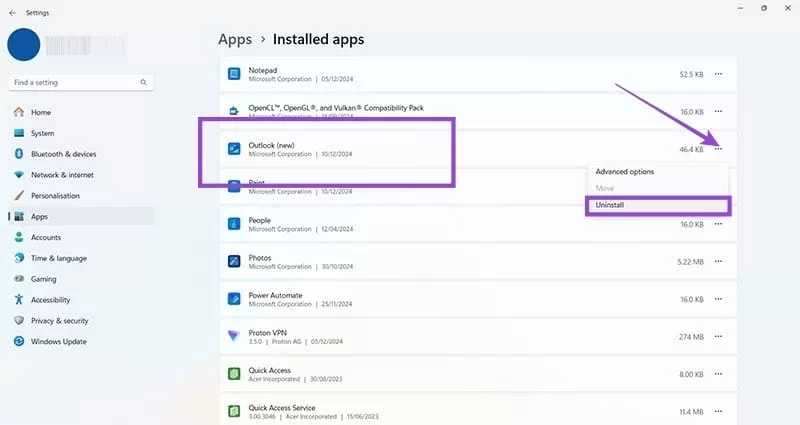Go to Bluetooth & devices settings
This screenshot has width=800, height=425.
[x=63, y=154]
